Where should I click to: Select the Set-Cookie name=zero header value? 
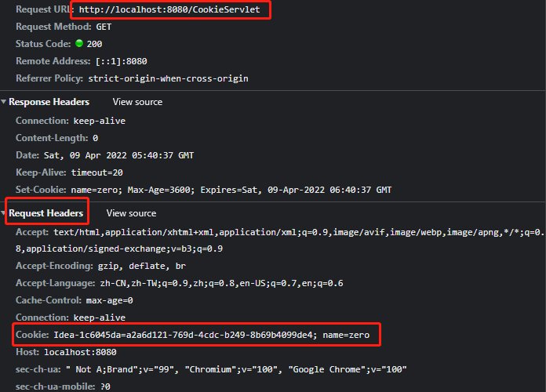(232, 190)
